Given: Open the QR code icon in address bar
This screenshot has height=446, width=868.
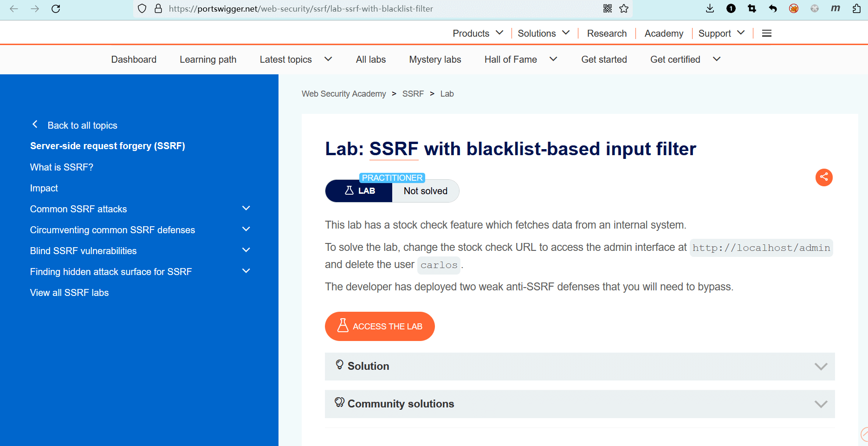Looking at the screenshot, I should (608, 9).
